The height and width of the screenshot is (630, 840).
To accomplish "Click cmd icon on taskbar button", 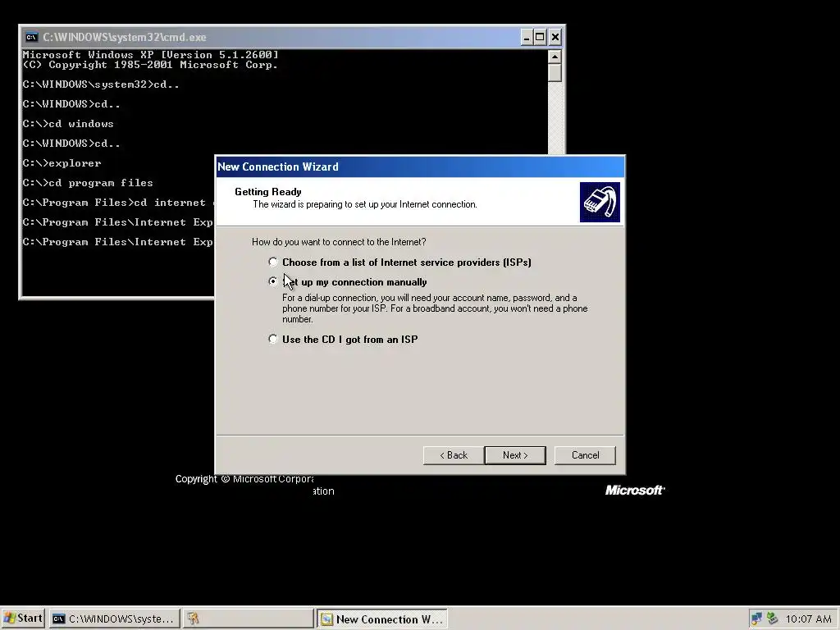I will (x=59, y=619).
